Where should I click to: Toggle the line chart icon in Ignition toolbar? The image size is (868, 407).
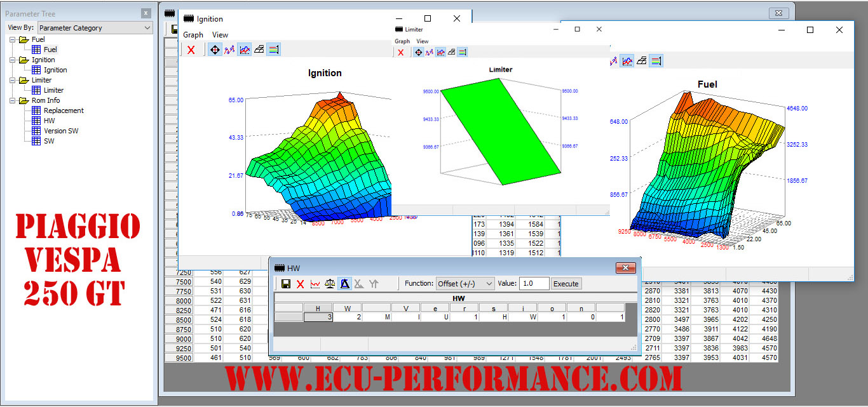(245, 50)
